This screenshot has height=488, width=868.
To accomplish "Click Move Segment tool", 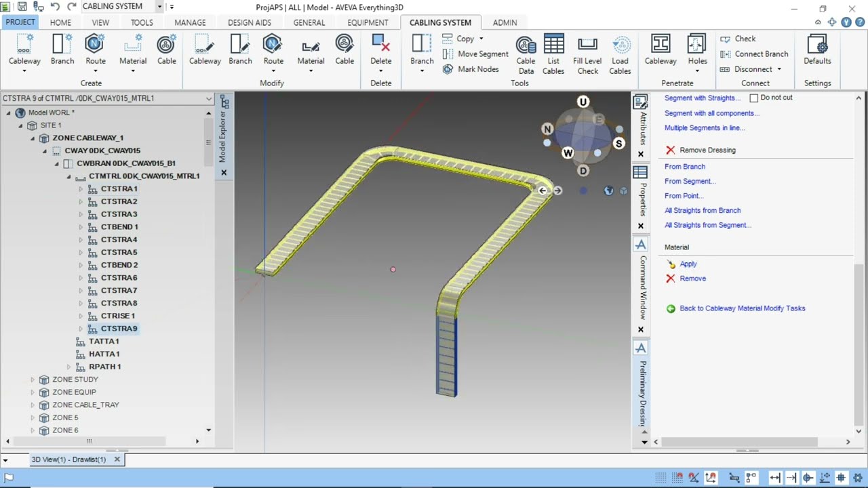I will click(475, 54).
